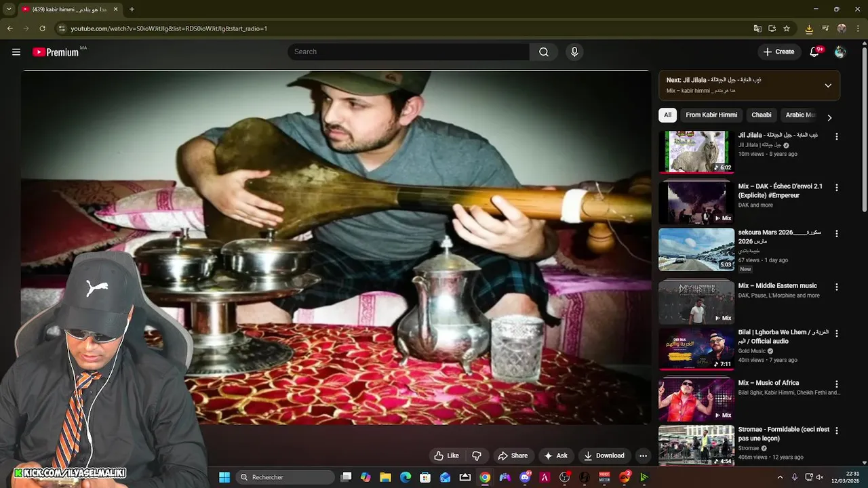Show more filter chips arrow
This screenshot has width=868, height=488.
point(829,117)
